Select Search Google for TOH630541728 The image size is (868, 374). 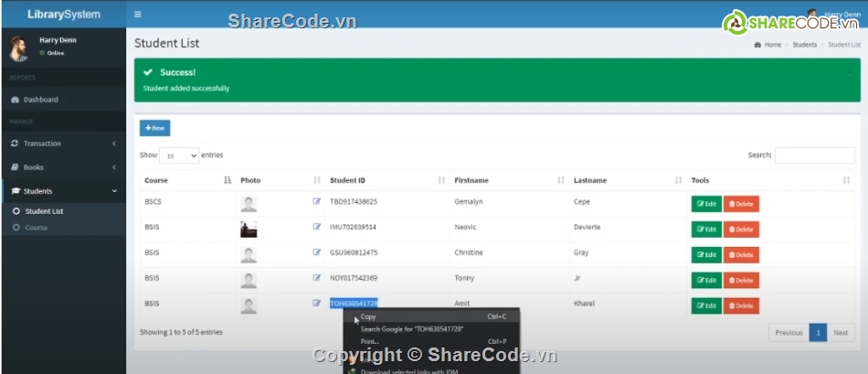coord(432,329)
